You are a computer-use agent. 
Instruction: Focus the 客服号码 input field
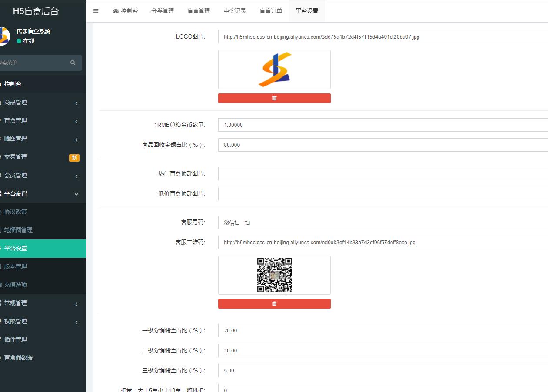[x=383, y=223]
